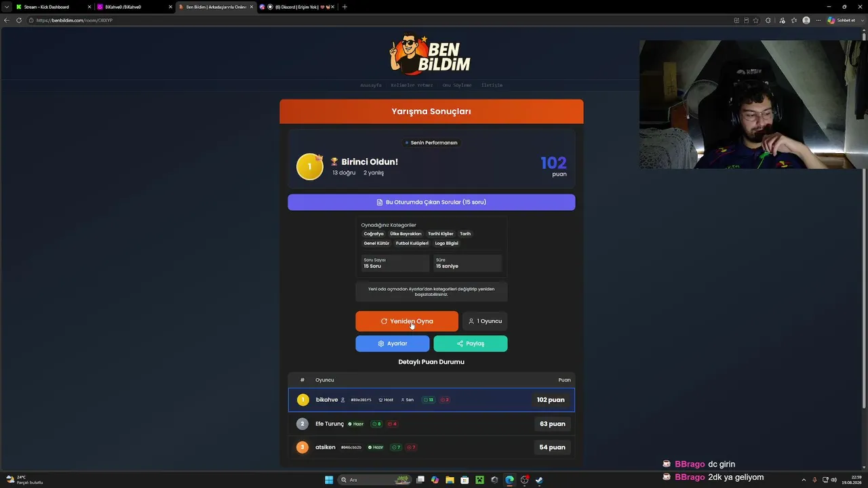Click the address bar URL field
Viewport: 868px width, 488px height.
tap(380, 20)
